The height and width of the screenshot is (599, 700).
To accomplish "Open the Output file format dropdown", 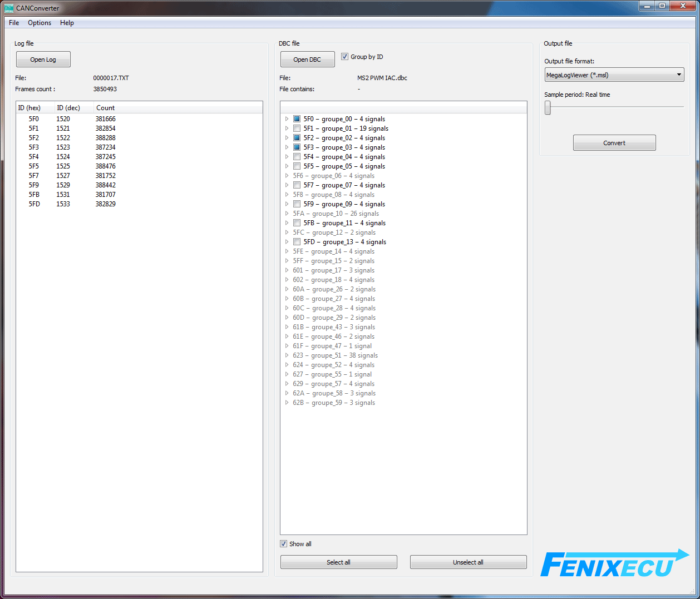I will (614, 75).
